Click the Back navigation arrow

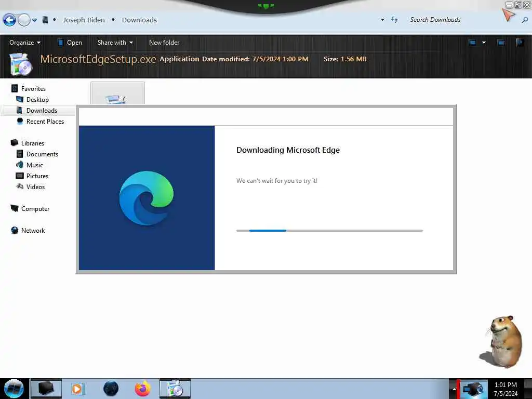click(x=9, y=20)
